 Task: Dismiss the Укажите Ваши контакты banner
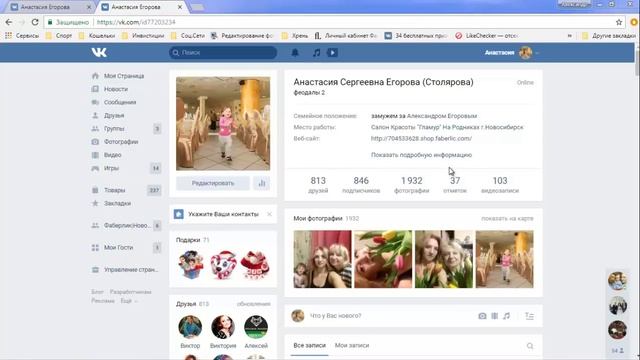[269, 214]
